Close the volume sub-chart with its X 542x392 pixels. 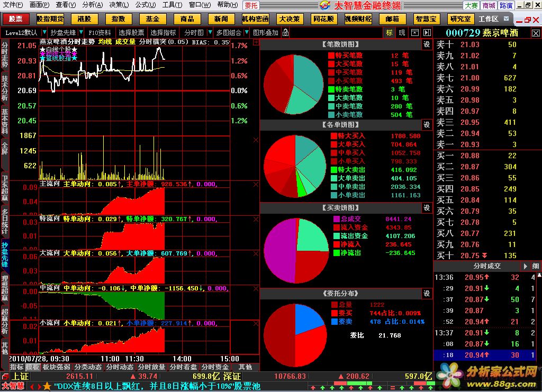(256, 140)
